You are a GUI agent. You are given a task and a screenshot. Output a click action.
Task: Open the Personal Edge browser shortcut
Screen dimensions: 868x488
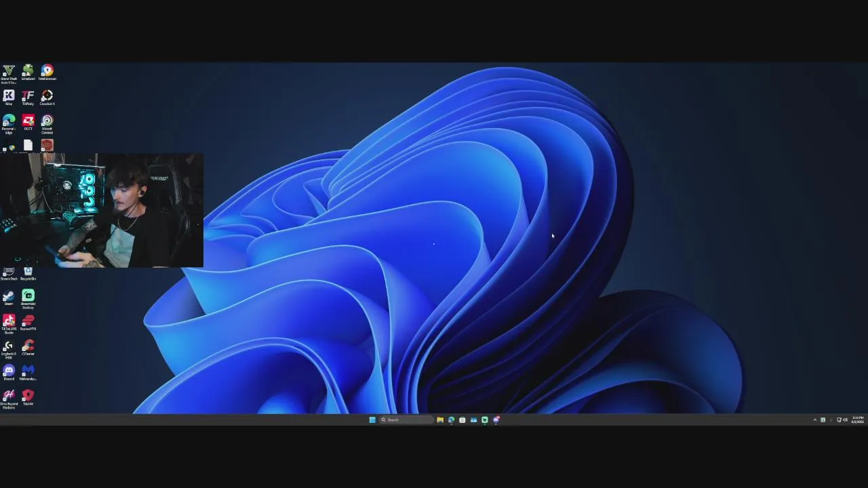9,124
